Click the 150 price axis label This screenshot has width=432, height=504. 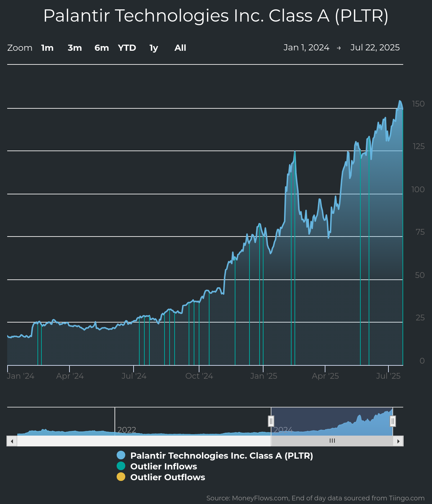point(418,104)
